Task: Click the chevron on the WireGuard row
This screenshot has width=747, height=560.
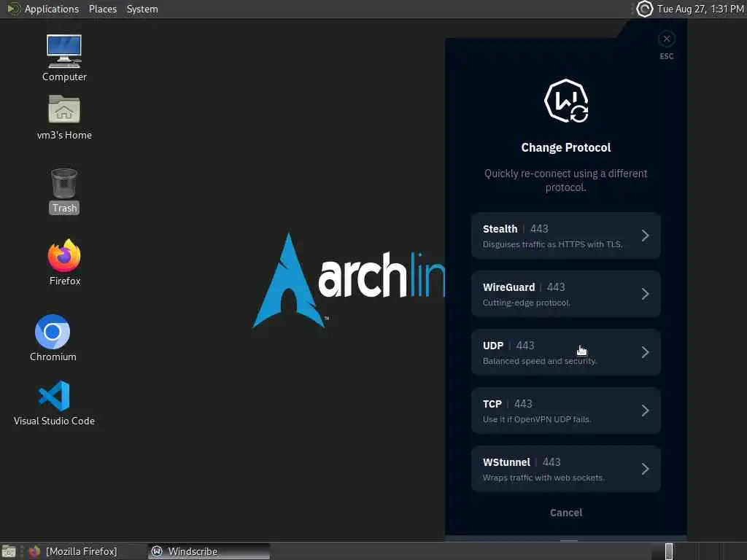Action: pyautogui.click(x=645, y=294)
